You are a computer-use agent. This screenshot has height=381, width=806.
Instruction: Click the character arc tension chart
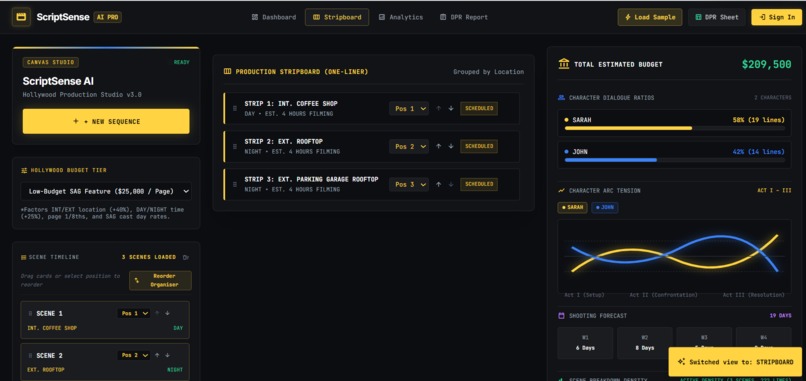(x=674, y=256)
